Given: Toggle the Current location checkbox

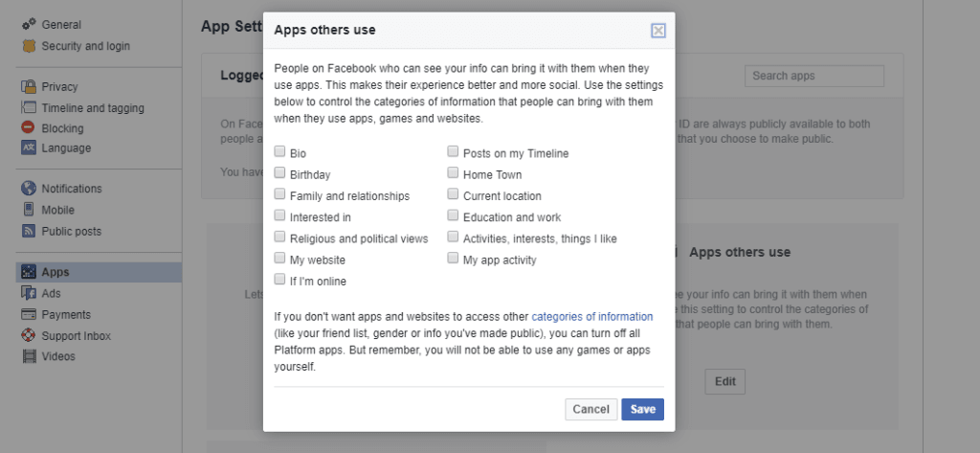Looking at the screenshot, I should 453,194.
